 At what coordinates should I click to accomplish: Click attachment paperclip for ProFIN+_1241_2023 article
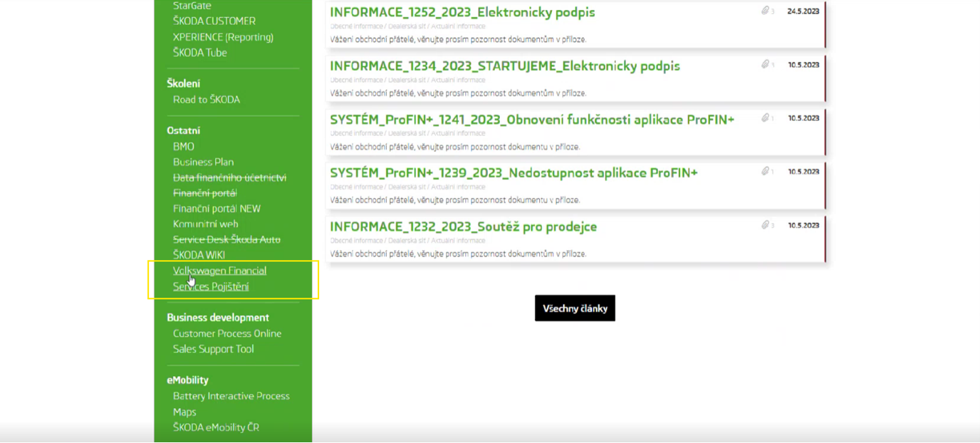(x=765, y=118)
